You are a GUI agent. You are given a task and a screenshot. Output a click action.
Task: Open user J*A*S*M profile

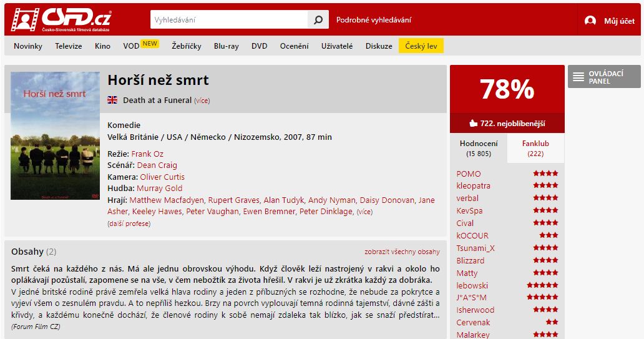[x=472, y=298]
